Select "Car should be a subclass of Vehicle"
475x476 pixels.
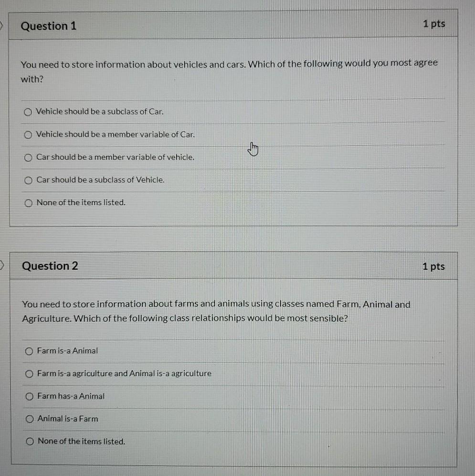pos(28,180)
